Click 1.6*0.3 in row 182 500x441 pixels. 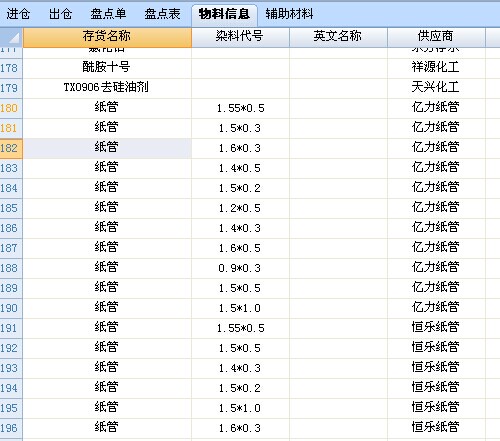(240, 148)
